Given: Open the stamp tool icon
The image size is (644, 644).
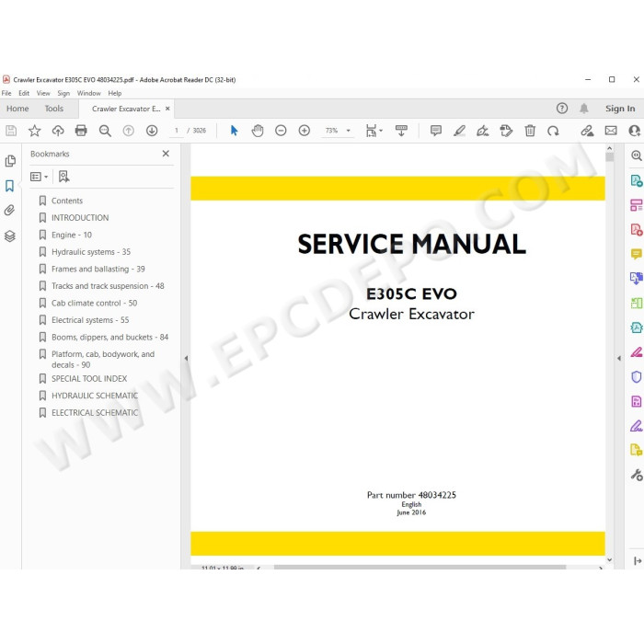Looking at the screenshot, I should point(506,131).
